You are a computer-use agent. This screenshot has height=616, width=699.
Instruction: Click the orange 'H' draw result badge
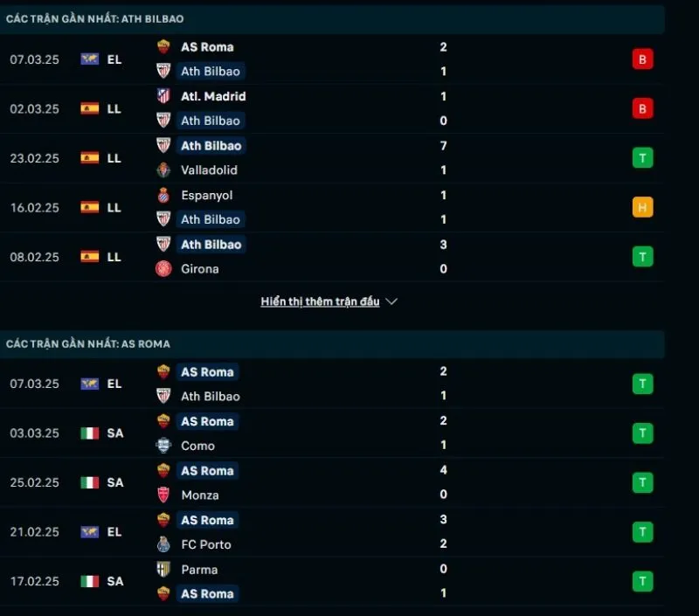point(642,208)
